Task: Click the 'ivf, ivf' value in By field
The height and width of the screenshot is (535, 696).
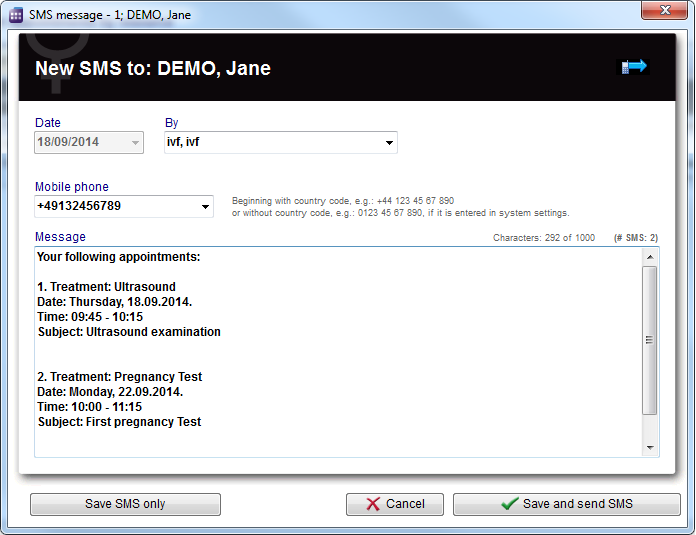Action: pos(183,142)
